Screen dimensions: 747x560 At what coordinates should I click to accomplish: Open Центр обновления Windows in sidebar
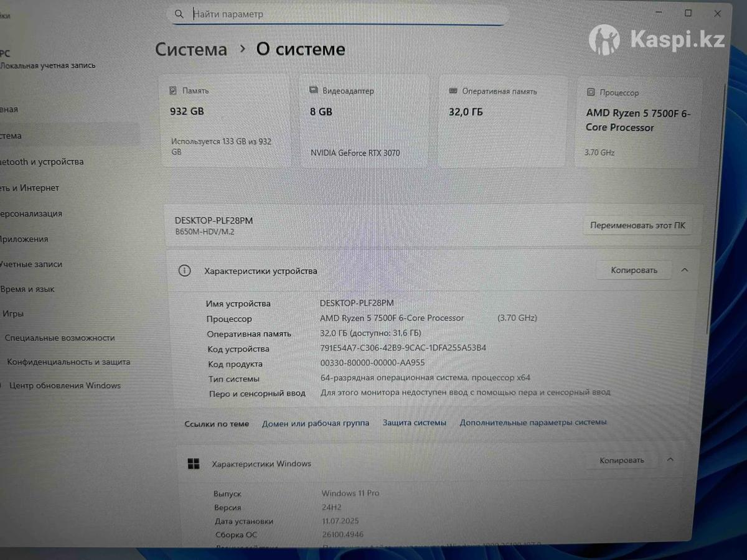pyautogui.click(x=65, y=385)
